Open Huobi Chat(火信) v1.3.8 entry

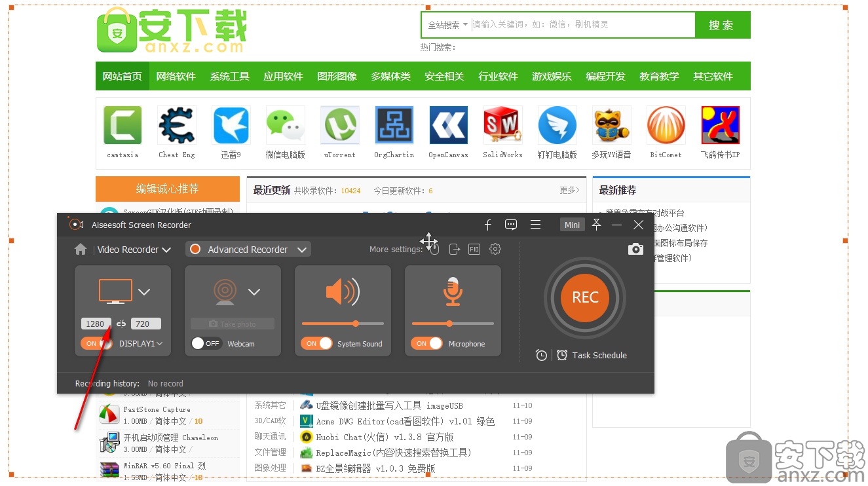[385, 437]
